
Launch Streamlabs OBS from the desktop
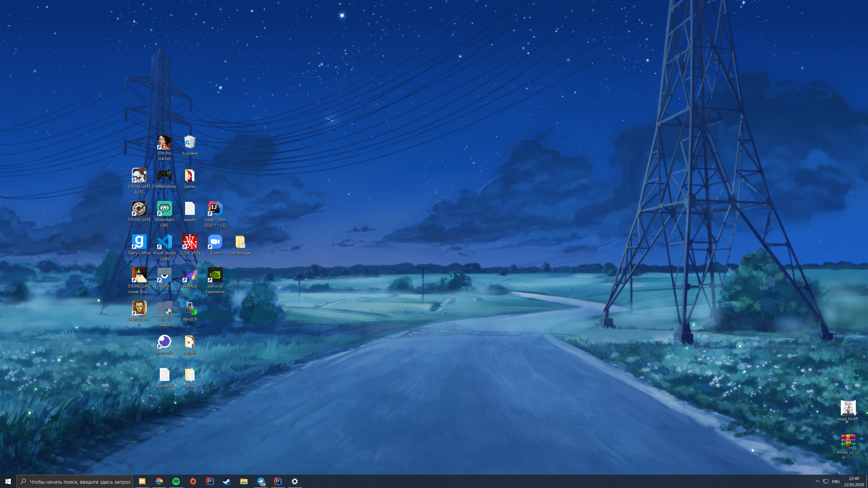click(x=164, y=214)
